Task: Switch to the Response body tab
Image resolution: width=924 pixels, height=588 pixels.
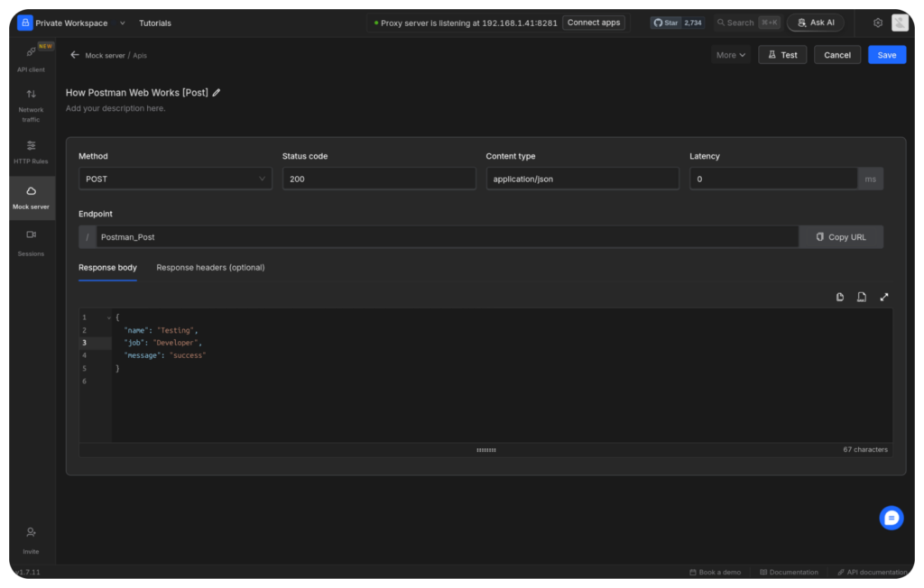Action: (x=107, y=268)
